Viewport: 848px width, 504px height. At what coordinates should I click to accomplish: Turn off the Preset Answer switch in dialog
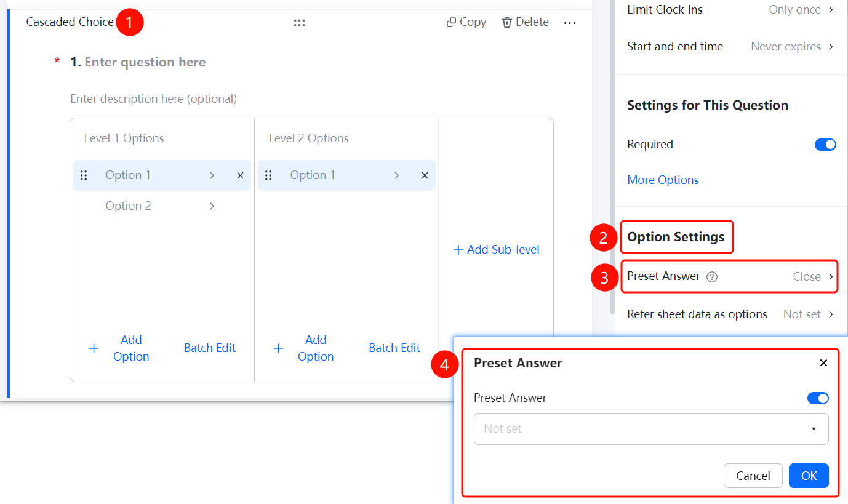pyautogui.click(x=818, y=398)
